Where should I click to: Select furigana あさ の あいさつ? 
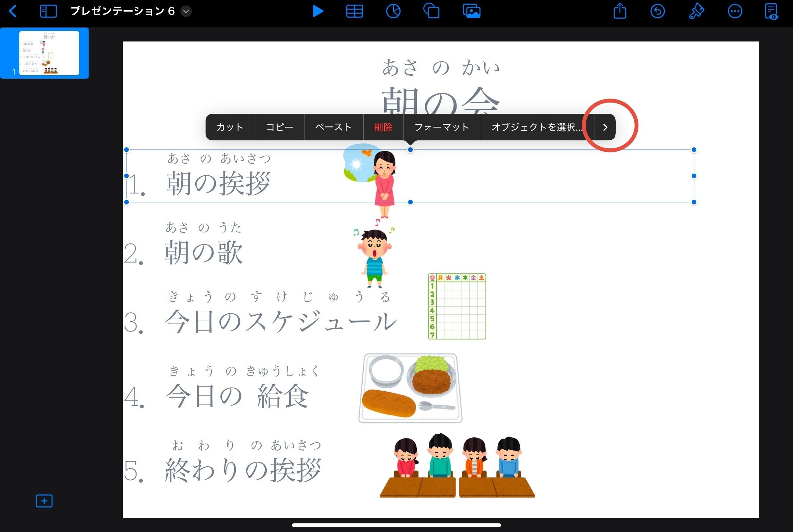click(x=219, y=158)
